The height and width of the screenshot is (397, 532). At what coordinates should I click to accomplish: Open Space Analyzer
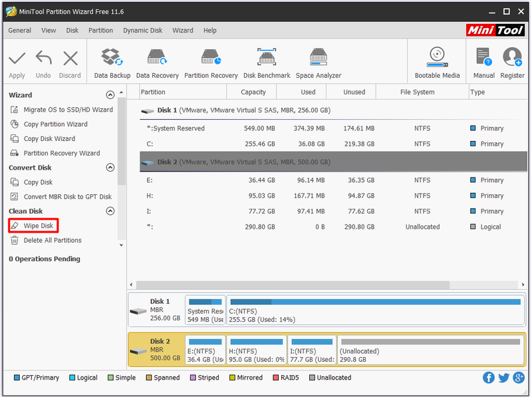click(319, 63)
